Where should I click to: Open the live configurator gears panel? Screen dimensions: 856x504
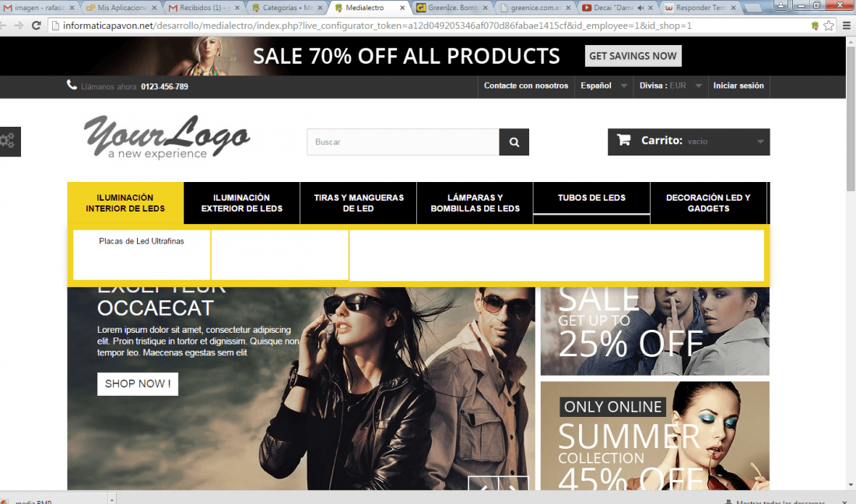[x=9, y=142]
